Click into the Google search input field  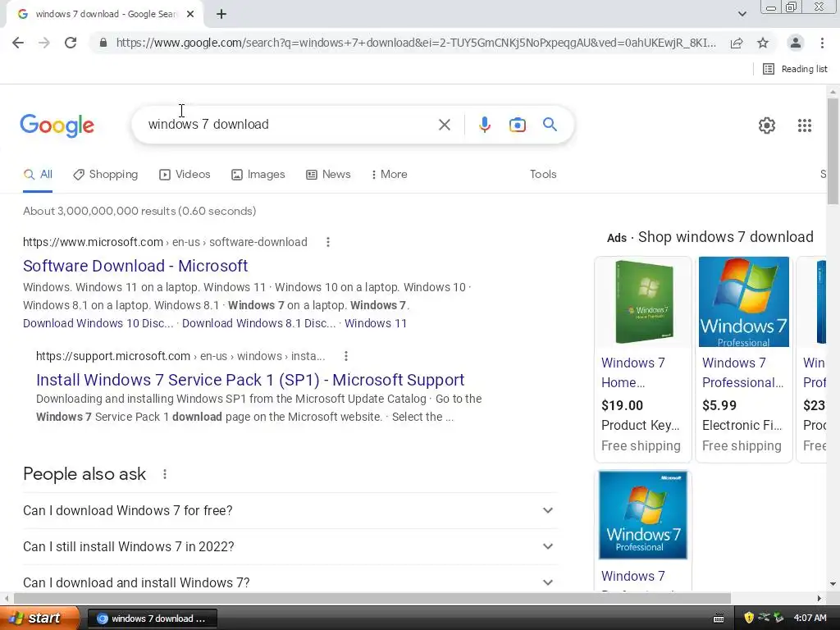click(290, 125)
